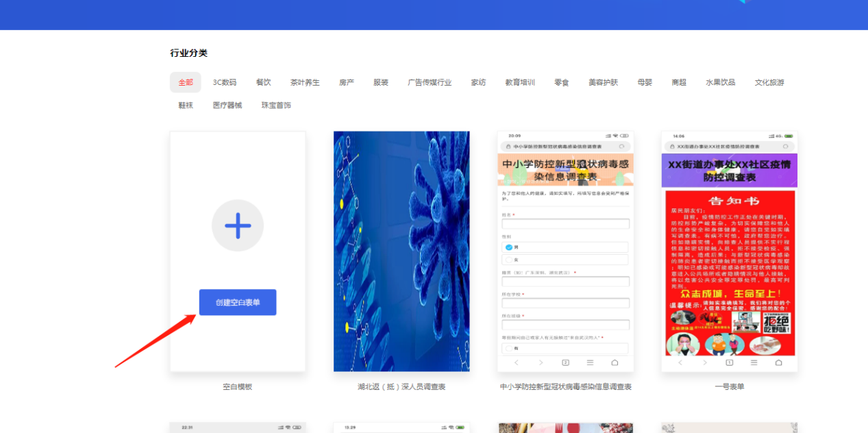Filter by the 医疗器械 category
Viewport: 868px width, 433px height.
click(x=227, y=106)
